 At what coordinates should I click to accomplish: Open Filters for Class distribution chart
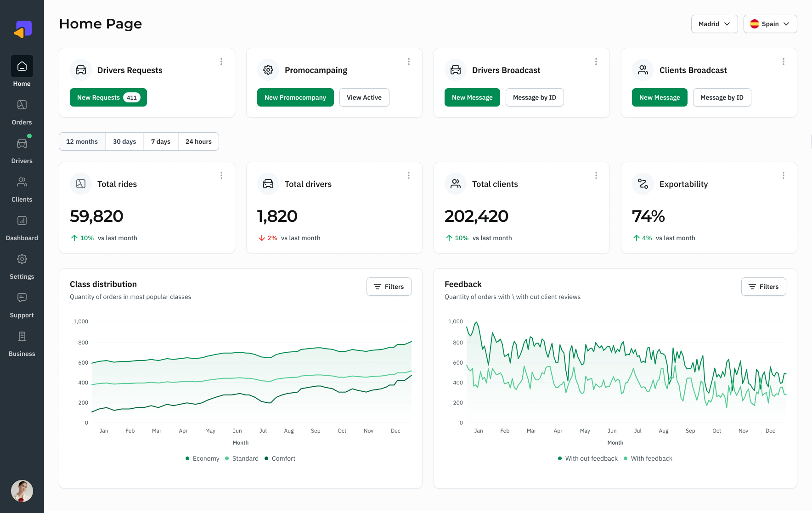[x=389, y=287]
